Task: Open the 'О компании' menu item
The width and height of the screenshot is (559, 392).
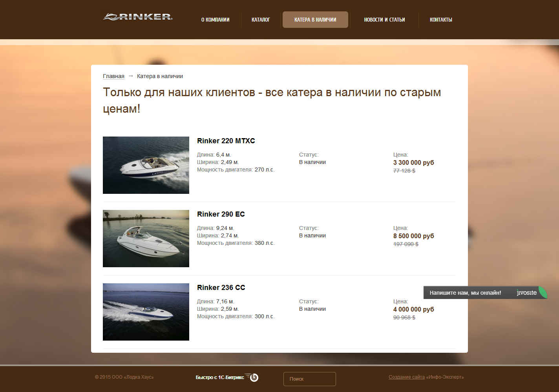Action: [215, 20]
